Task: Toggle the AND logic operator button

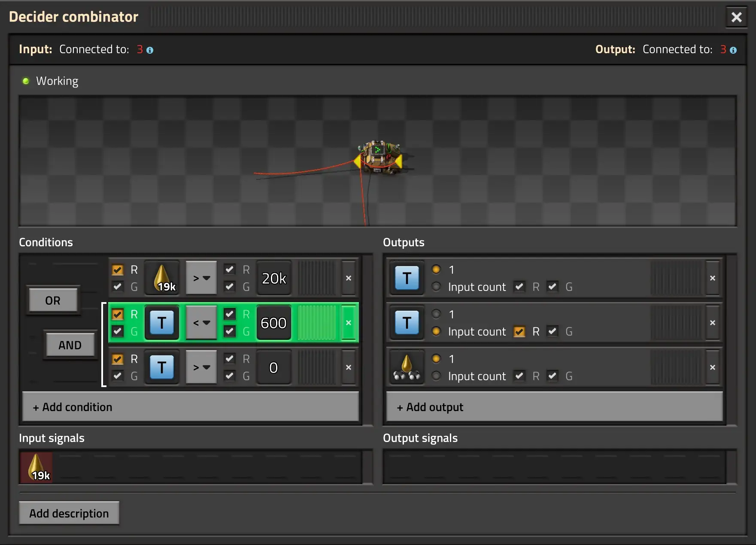Action: 70,345
